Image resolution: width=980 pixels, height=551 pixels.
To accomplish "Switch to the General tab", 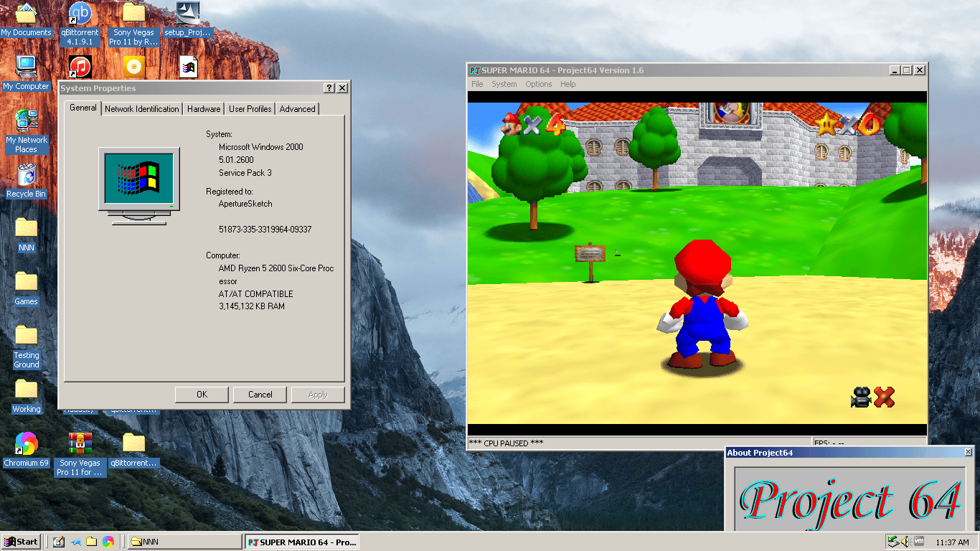I will click(83, 108).
